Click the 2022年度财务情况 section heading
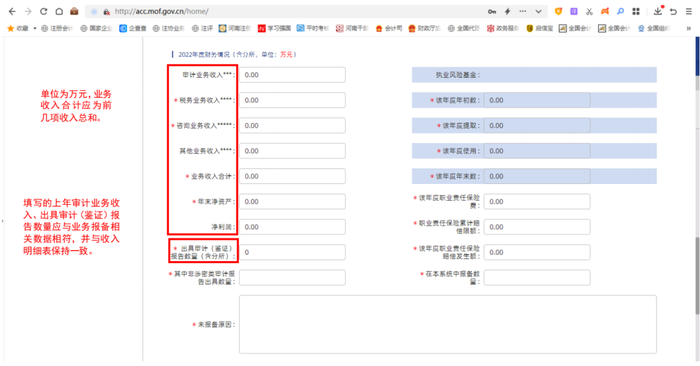Screen dimensions: 700x366 237,54
